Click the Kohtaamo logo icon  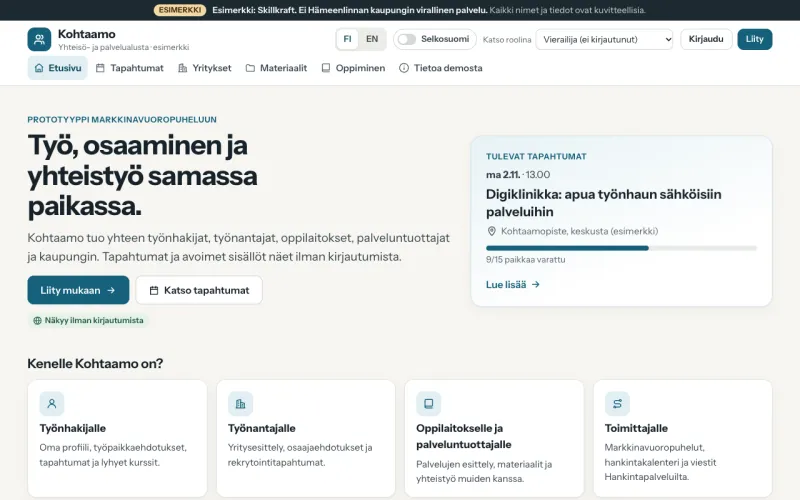[39, 39]
